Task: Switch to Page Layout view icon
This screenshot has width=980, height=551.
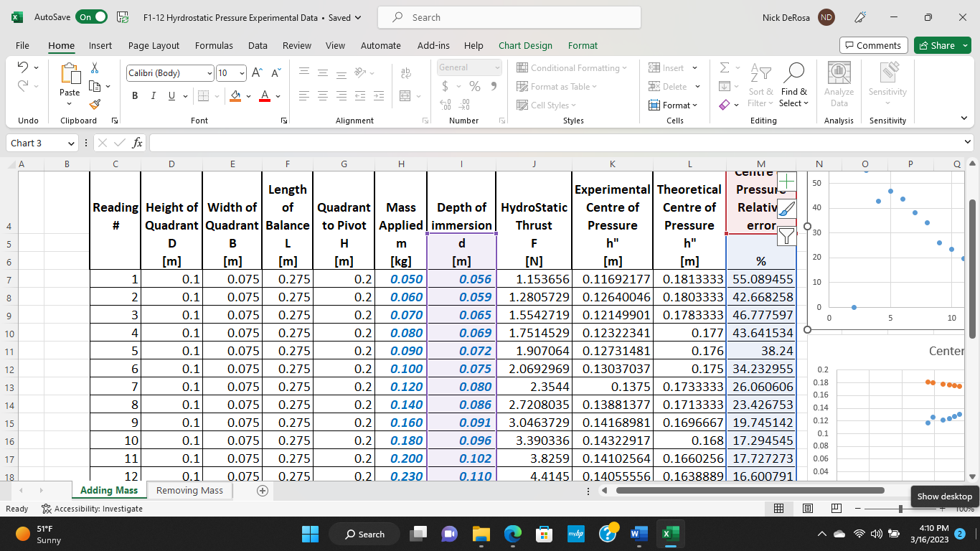Action: click(807, 509)
